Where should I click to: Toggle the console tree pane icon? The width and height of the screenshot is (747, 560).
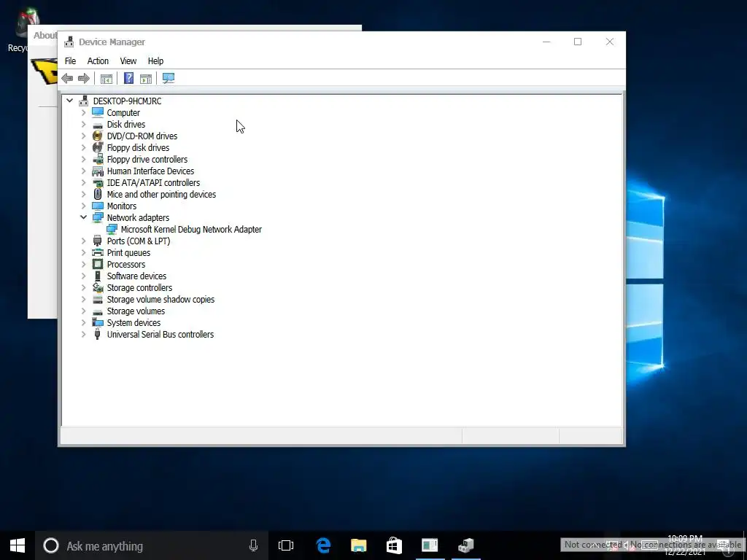click(107, 79)
